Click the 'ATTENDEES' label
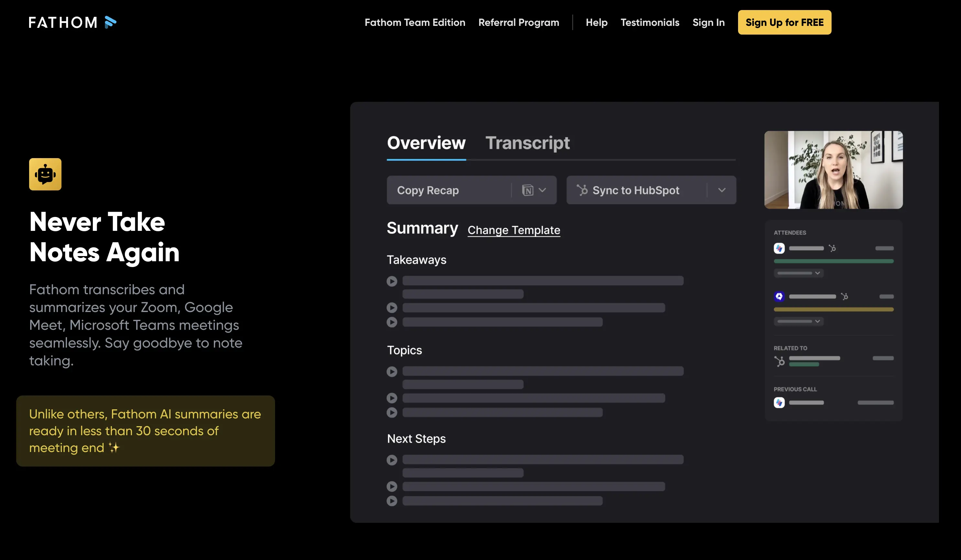Image resolution: width=961 pixels, height=560 pixels. 790,233
